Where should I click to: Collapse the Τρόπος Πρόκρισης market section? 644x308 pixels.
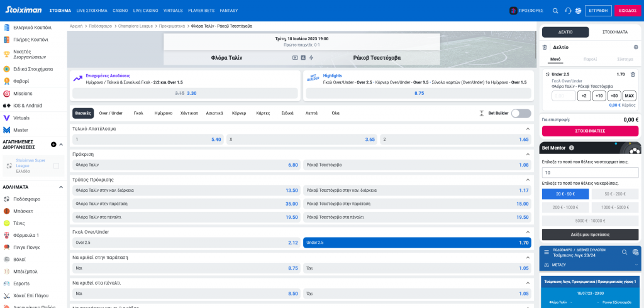[528, 180]
